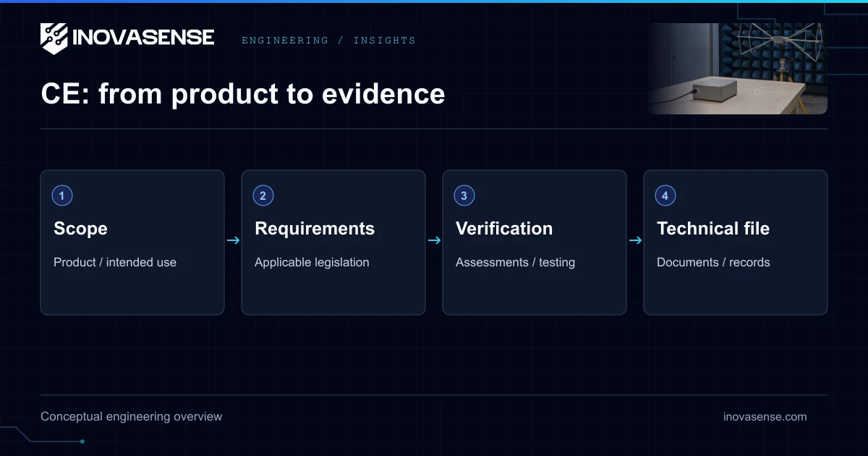Click the 'CE: from product to evidence' title
This screenshot has width=868, height=456.
[x=243, y=94]
